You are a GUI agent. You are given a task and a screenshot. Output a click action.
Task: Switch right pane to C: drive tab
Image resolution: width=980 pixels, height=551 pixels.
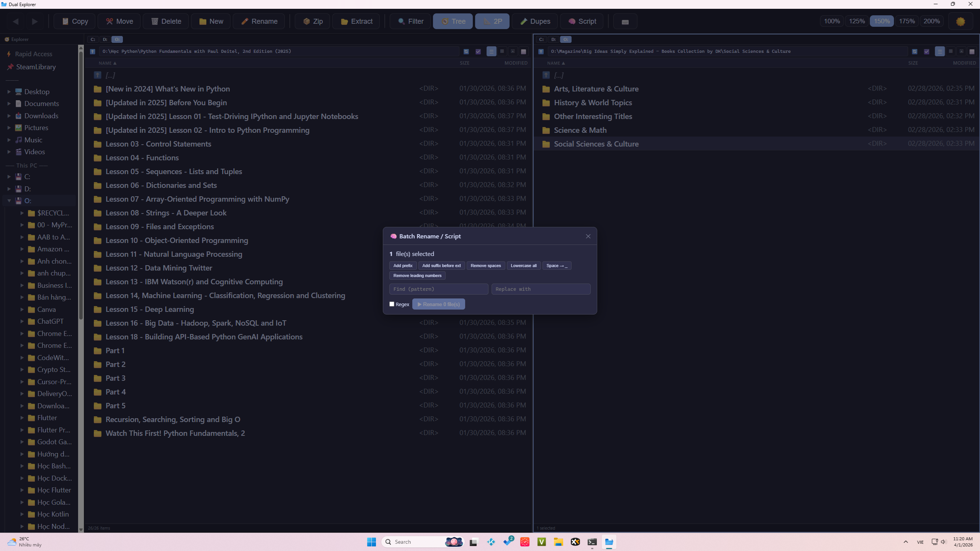coord(541,39)
